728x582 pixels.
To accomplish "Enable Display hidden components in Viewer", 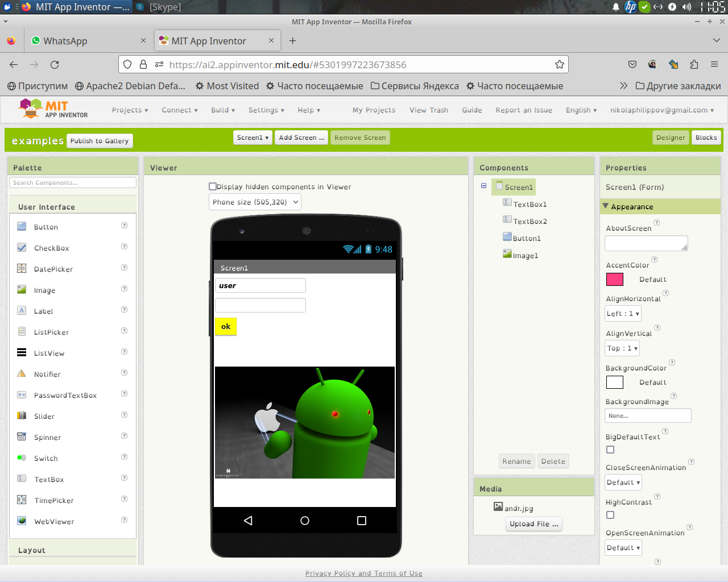I will [x=213, y=186].
